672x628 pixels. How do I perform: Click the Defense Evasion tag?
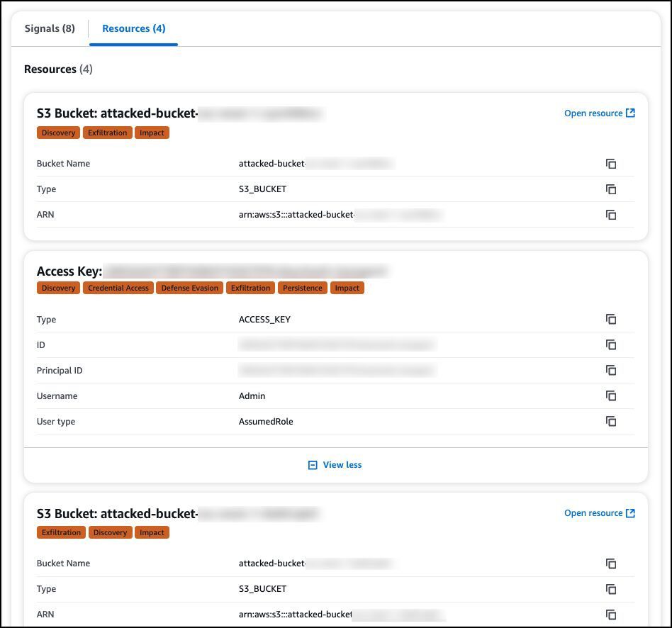point(190,288)
